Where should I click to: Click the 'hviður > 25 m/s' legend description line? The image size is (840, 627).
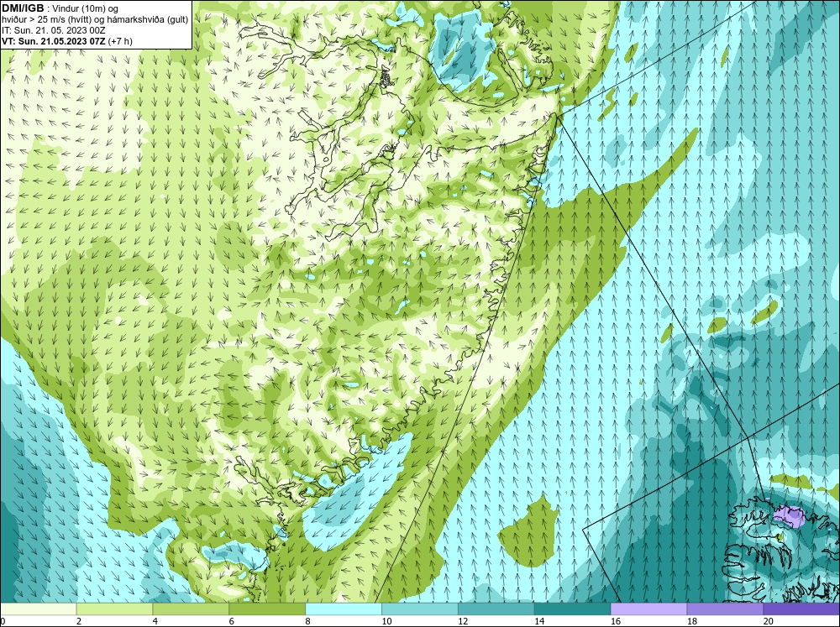point(95,19)
